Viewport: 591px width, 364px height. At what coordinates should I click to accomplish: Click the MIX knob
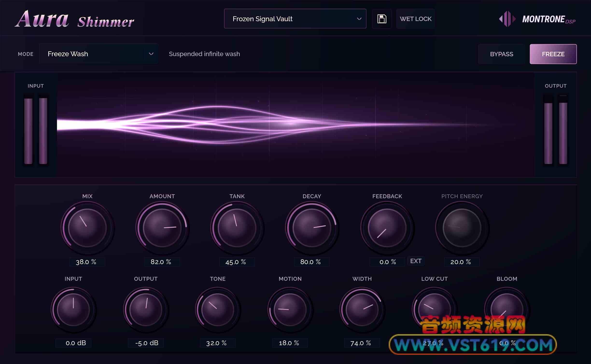coord(87,228)
